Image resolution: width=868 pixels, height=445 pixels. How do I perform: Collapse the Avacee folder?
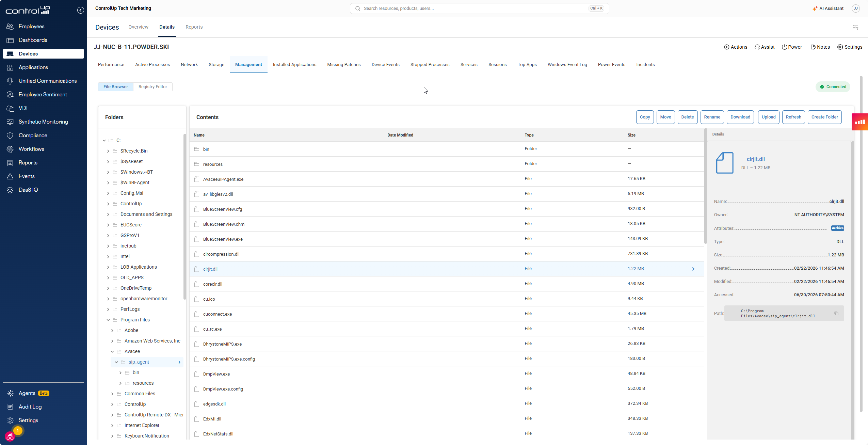tap(112, 351)
